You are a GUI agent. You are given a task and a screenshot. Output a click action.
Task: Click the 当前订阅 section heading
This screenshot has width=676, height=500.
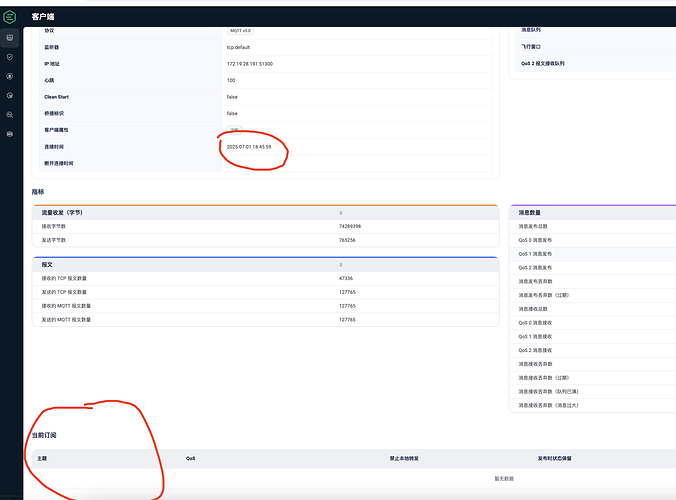click(x=44, y=435)
